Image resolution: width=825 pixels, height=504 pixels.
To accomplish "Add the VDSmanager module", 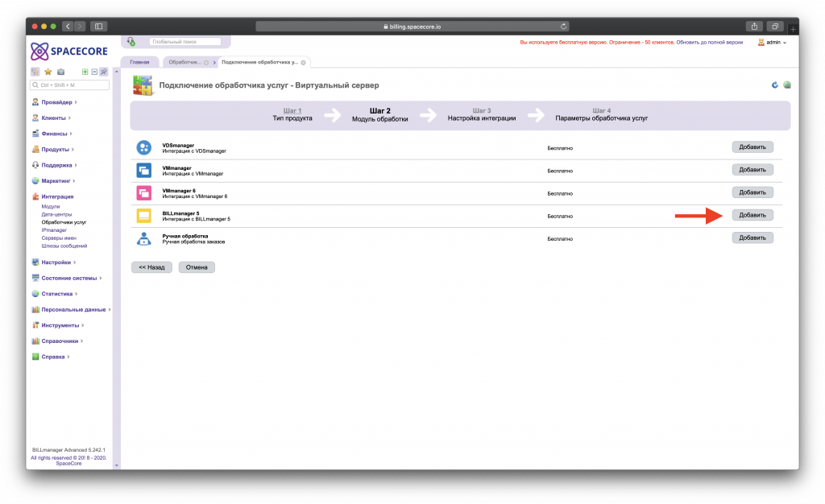I will click(x=752, y=147).
